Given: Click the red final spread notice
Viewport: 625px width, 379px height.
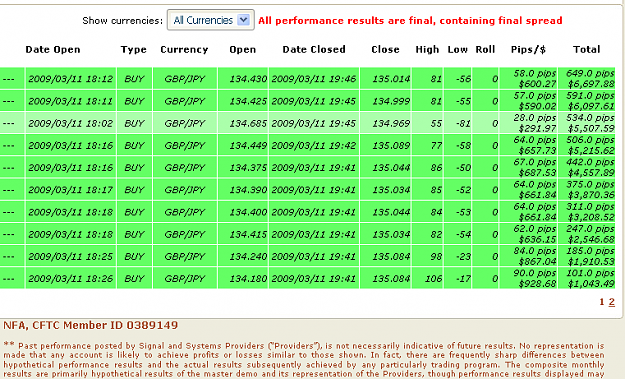Looking at the screenshot, I should click(410, 20).
